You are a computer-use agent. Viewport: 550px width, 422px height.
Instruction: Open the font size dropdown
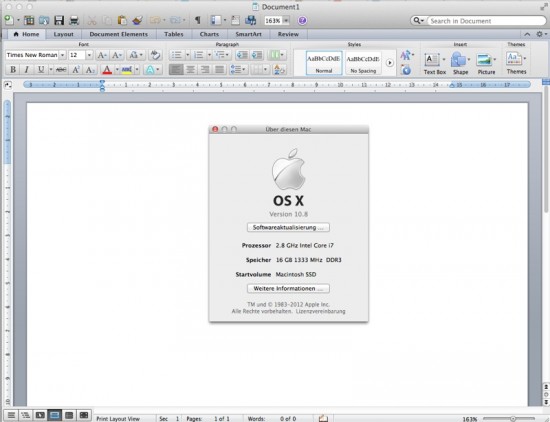click(x=89, y=55)
